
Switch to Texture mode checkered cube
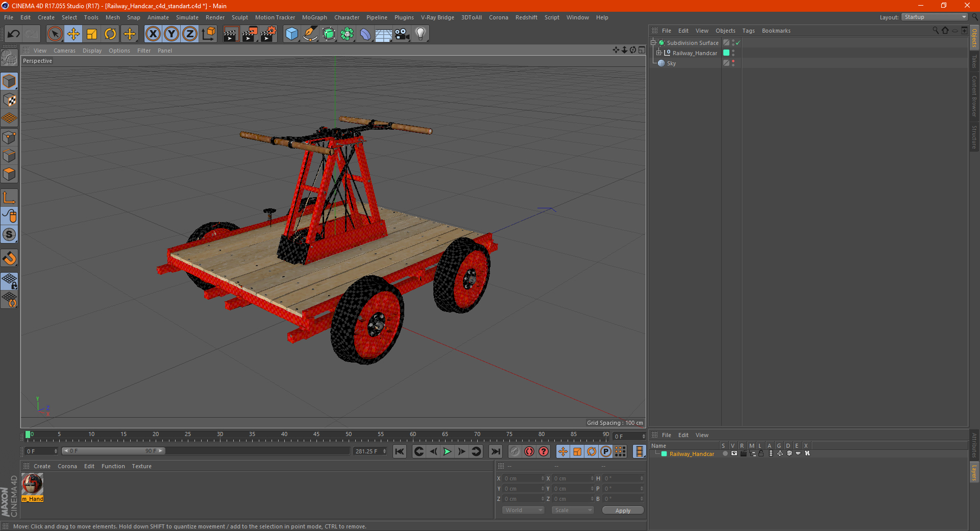[x=9, y=100]
